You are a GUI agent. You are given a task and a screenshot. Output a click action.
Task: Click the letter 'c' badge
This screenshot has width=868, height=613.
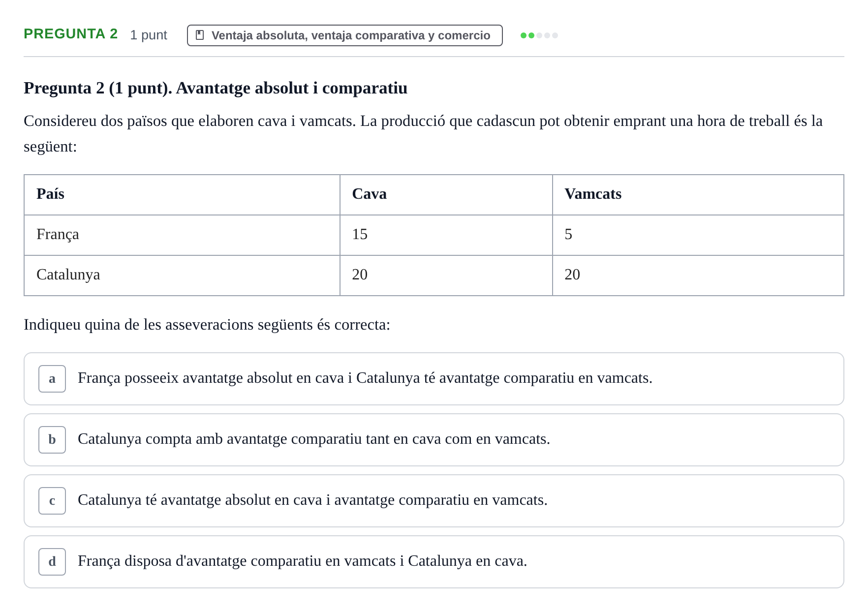click(52, 501)
